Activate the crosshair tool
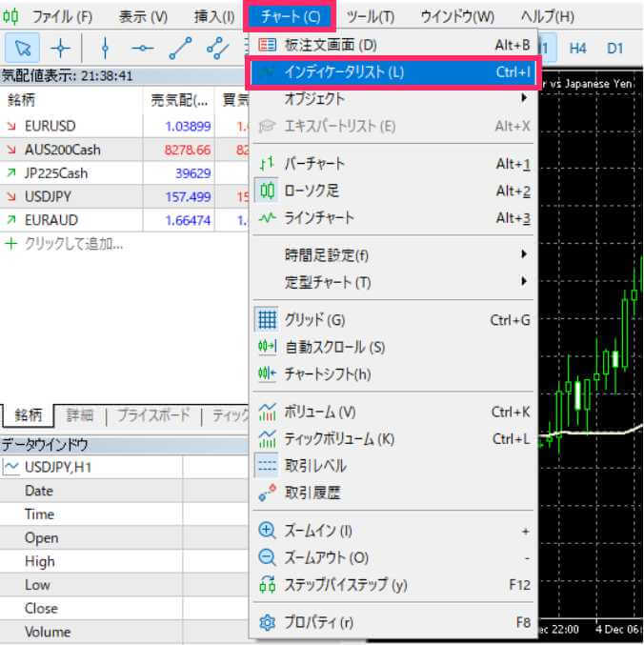Viewport: 644px width, 645px height. [60, 47]
